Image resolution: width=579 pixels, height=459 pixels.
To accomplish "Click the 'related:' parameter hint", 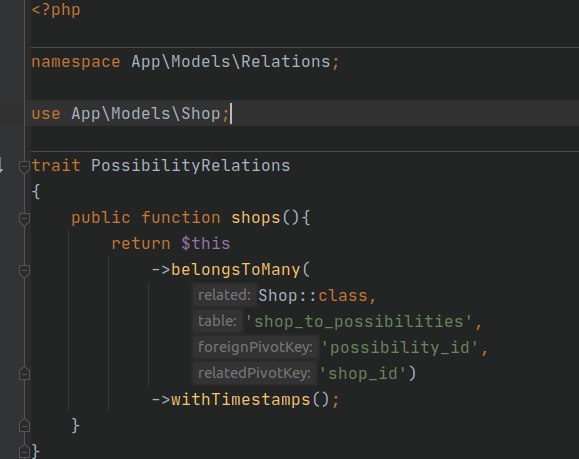I will click(224, 295).
